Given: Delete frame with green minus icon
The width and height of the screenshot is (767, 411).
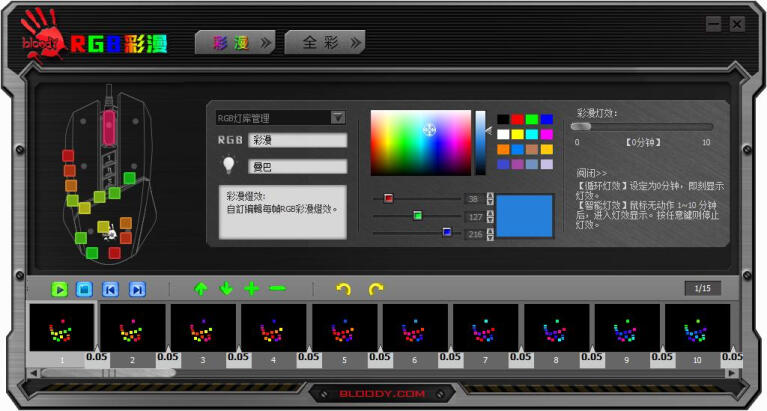Looking at the screenshot, I should (277, 289).
